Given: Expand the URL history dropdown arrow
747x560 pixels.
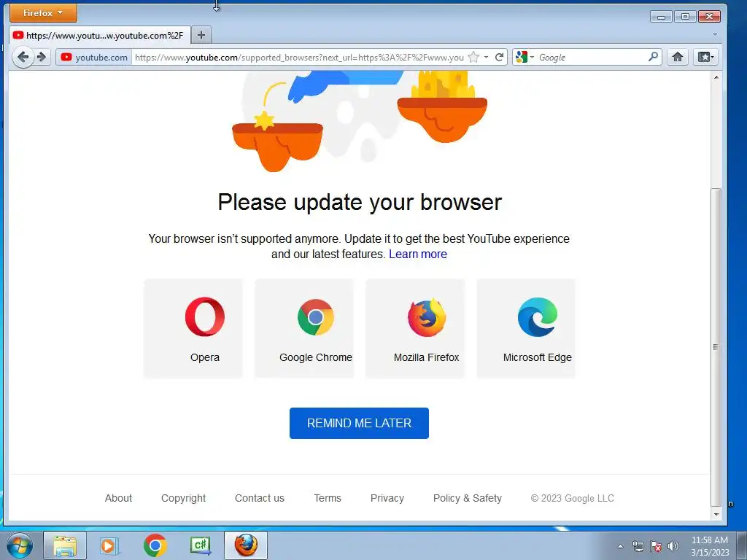Looking at the screenshot, I should coord(486,57).
